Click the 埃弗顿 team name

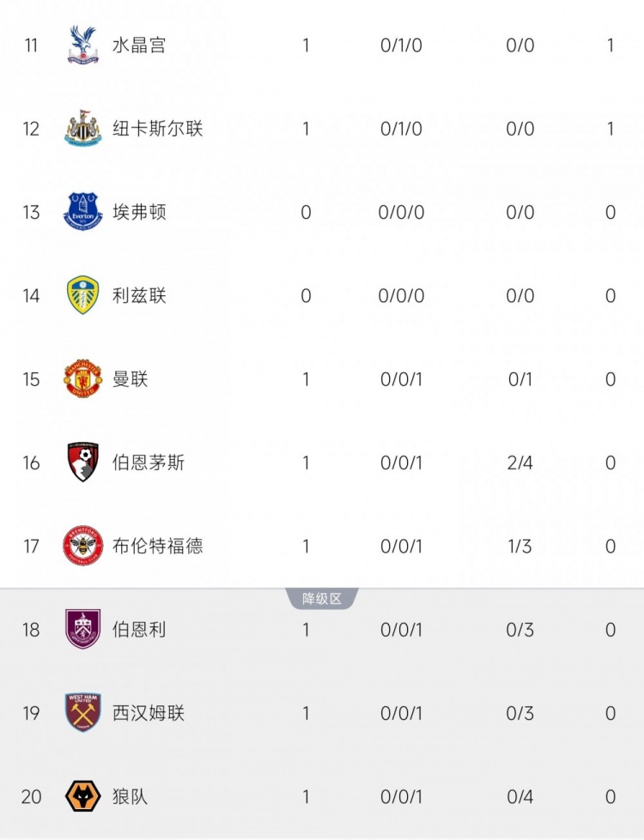point(139,212)
